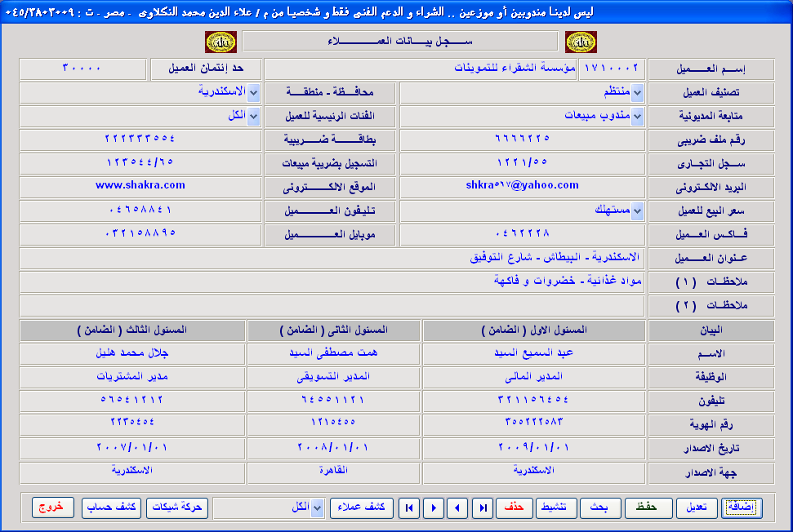Viewport: 793px width, 532px height.
Task: Click the www.shakra.com website field
Action: (x=140, y=187)
